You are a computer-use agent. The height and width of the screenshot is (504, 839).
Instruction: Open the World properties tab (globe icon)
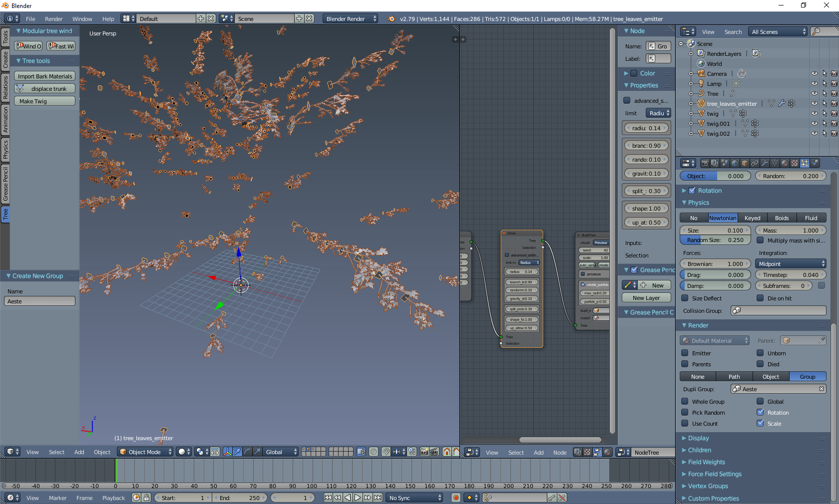[735, 163]
